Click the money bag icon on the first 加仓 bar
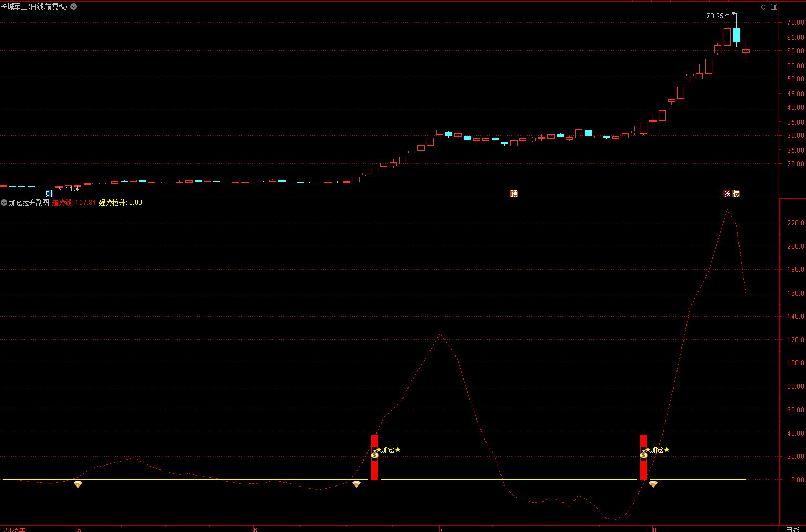Image resolution: width=806 pixels, height=532 pixels. pos(374,454)
